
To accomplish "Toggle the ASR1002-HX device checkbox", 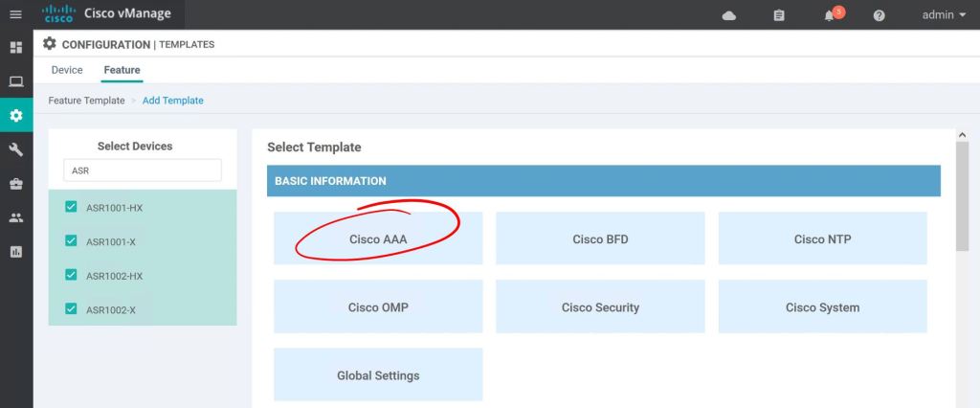I will tap(71, 275).
